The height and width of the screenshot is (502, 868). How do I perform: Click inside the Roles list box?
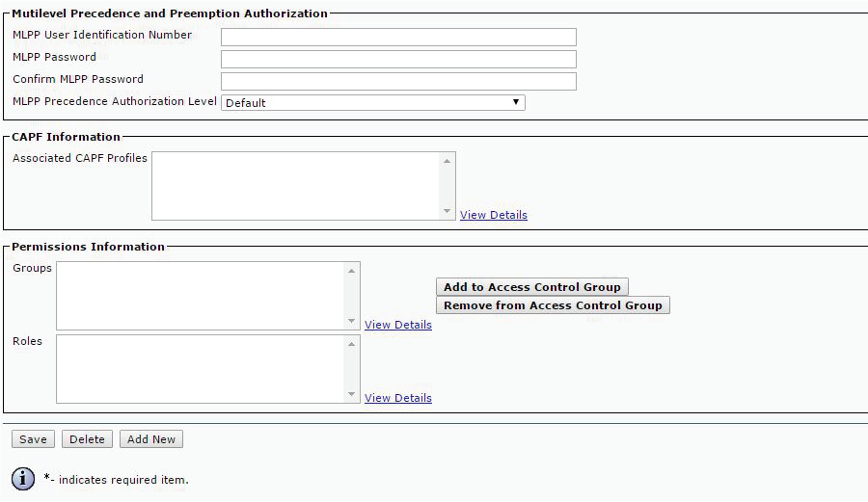click(x=201, y=369)
